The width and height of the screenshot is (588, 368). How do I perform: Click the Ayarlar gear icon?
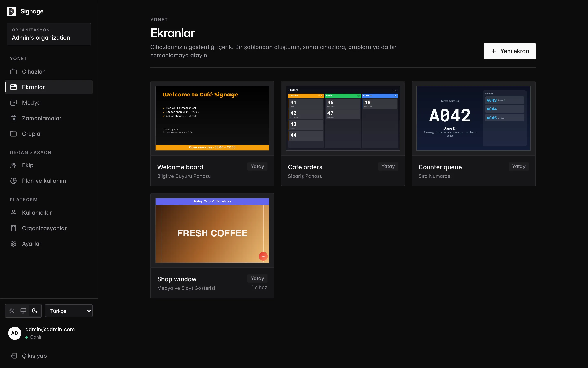14,244
